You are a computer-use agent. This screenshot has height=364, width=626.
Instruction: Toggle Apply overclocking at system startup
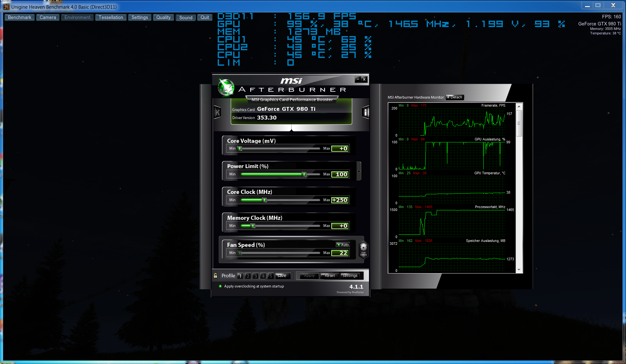pos(220,286)
